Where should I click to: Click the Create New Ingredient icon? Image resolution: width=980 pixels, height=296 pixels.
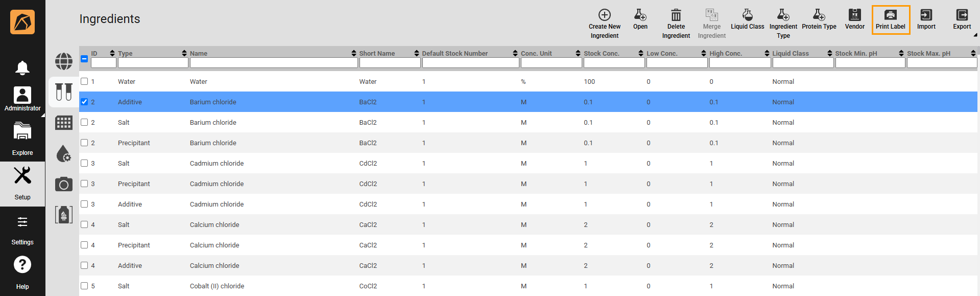coord(604,15)
